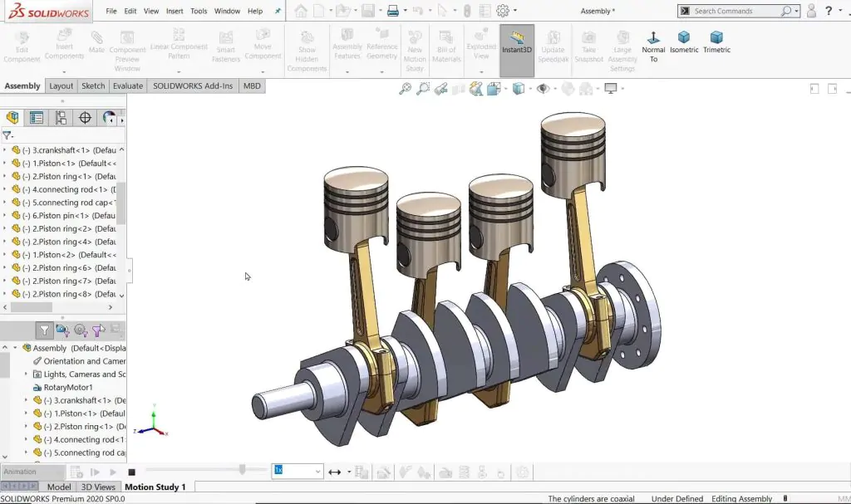Open the Window menu
851x504 pixels.
point(227,11)
